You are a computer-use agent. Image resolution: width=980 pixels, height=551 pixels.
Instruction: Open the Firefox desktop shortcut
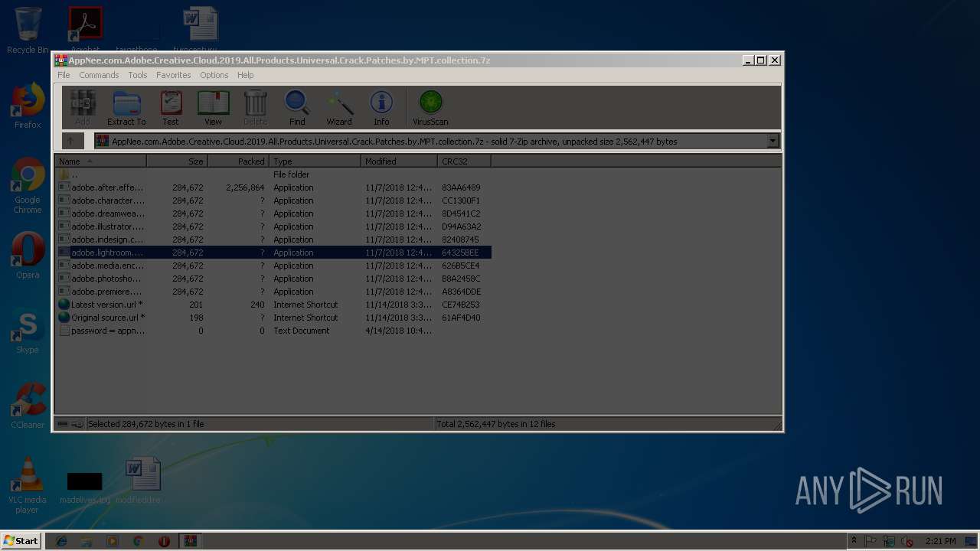click(28, 106)
